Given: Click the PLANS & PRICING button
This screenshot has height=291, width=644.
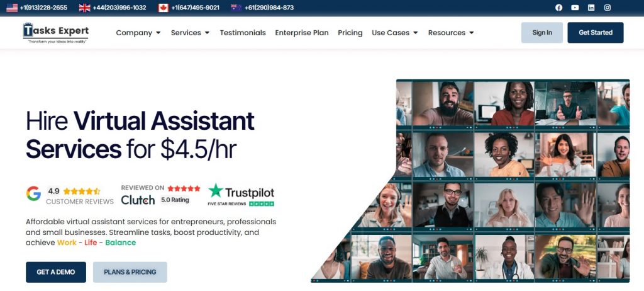Looking at the screenshot, I should click(130, 272).
